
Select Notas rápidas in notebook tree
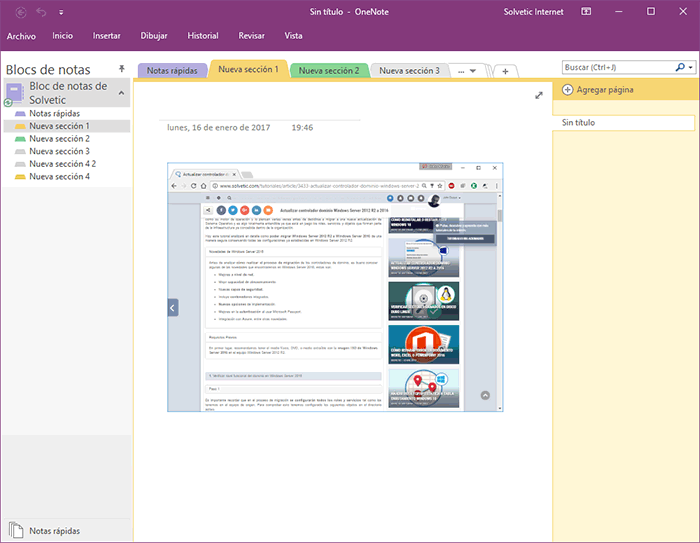point(54,113)
